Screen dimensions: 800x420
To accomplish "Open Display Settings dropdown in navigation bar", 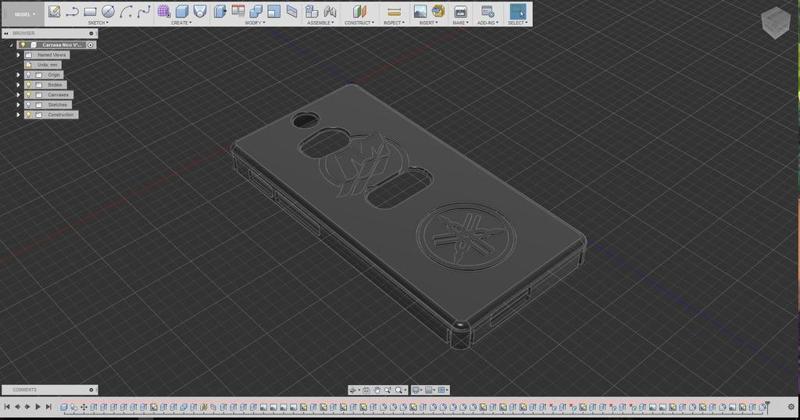I will pyautogui.click(x=417, y=390).
